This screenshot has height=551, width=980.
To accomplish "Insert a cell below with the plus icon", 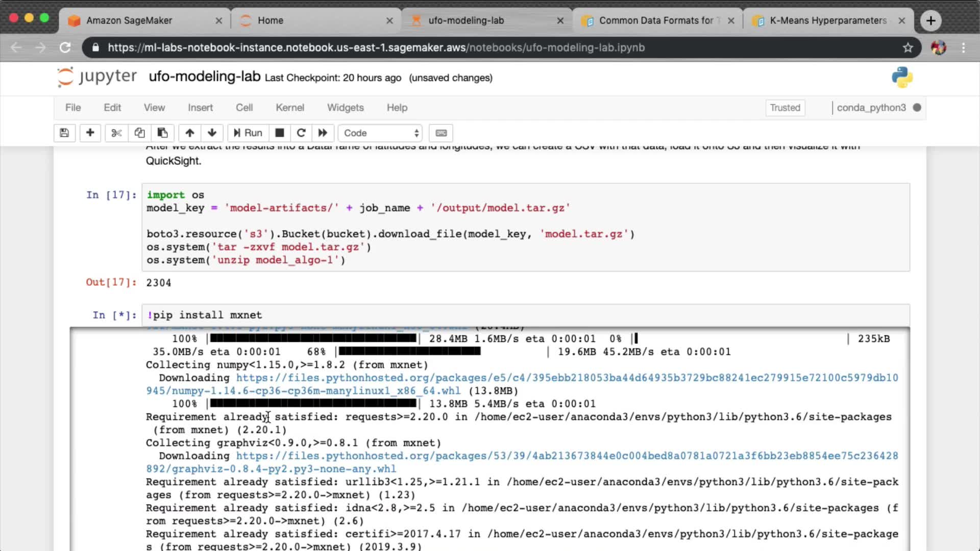I will 90,133.
